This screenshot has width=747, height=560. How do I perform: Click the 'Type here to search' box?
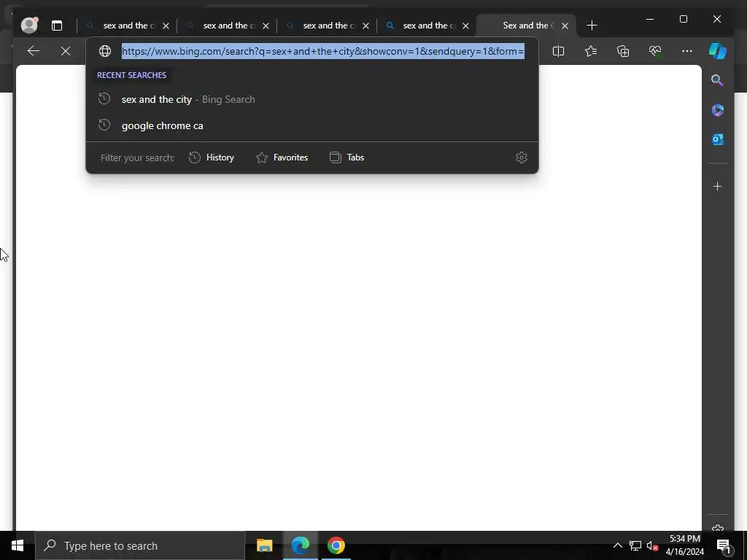coord(140,545)
